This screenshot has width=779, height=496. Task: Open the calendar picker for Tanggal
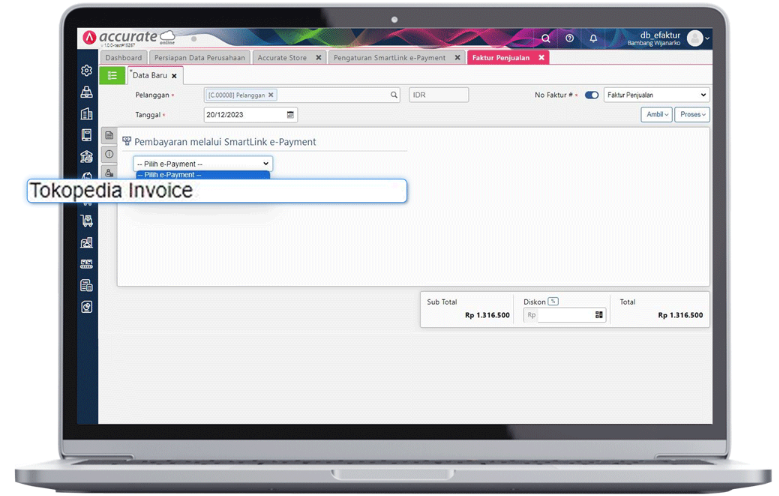coord(290,115)
